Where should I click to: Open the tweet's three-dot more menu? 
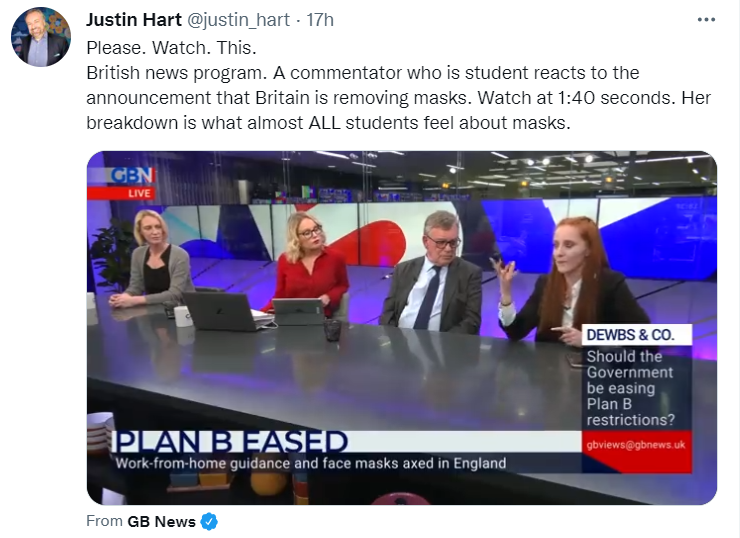[706, 20]
